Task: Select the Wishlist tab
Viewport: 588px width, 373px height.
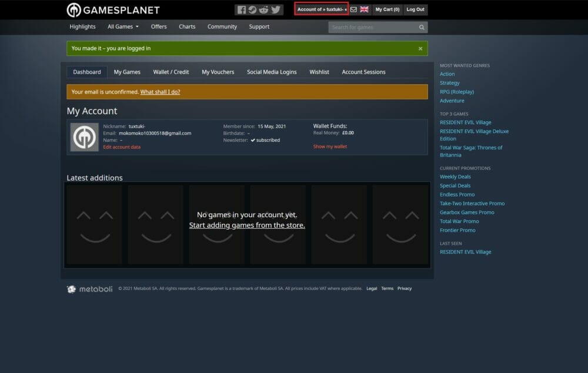Action: (319, 72)
